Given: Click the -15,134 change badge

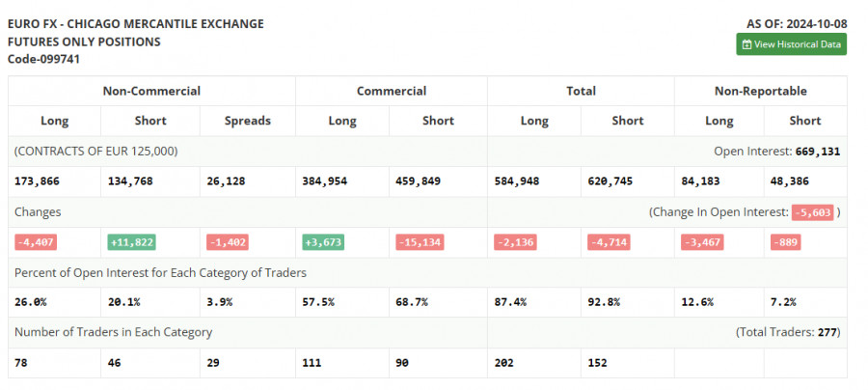Looking at the screenshot, I should tap(420, 242).
